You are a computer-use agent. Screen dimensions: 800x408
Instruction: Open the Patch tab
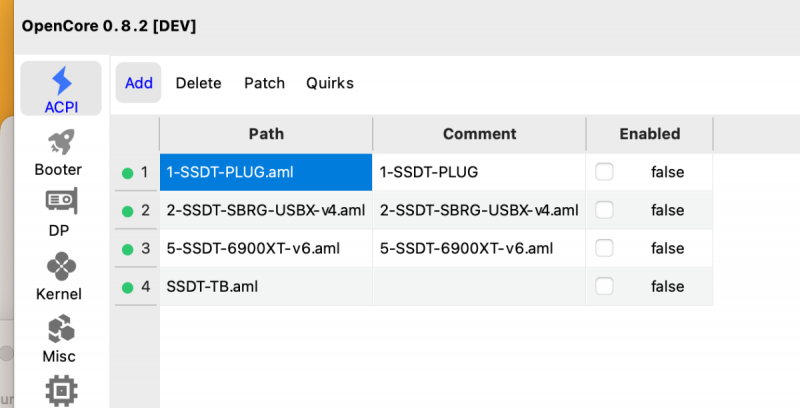tap(264, 83)
